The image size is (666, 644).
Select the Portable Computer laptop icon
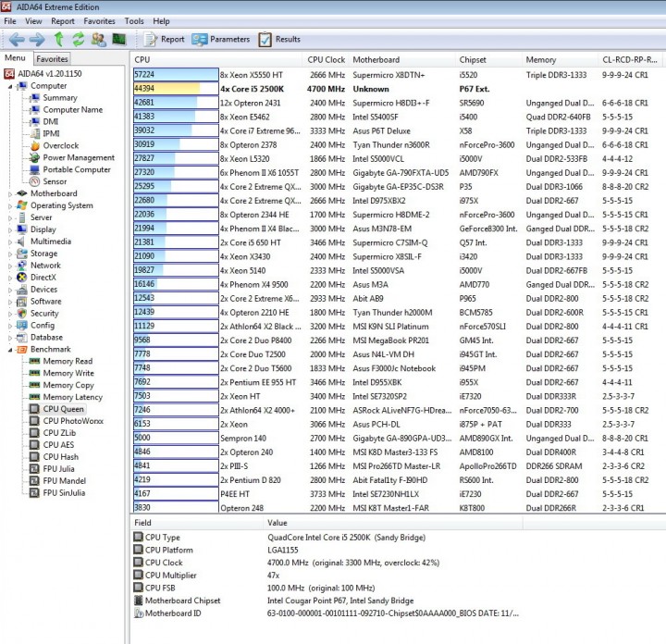[35, 169]
